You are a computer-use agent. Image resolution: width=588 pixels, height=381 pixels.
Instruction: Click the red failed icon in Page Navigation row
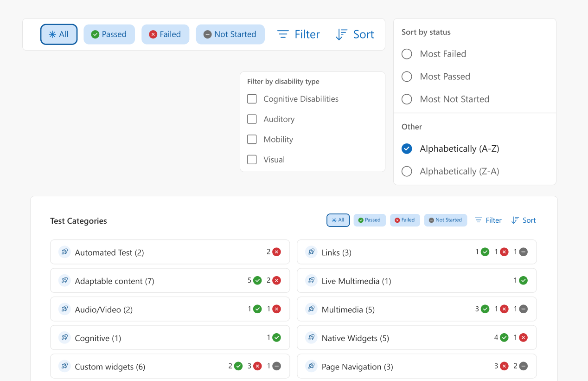point(504,366)
